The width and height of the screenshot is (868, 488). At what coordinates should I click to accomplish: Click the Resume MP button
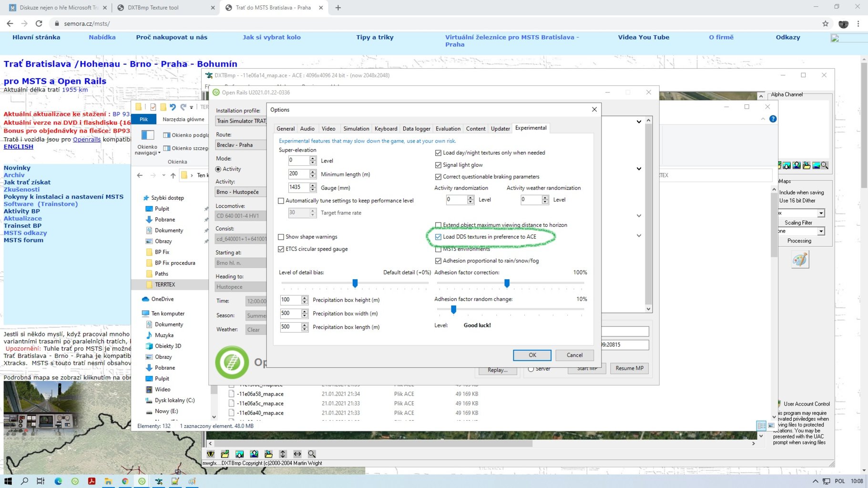point(629,368)
